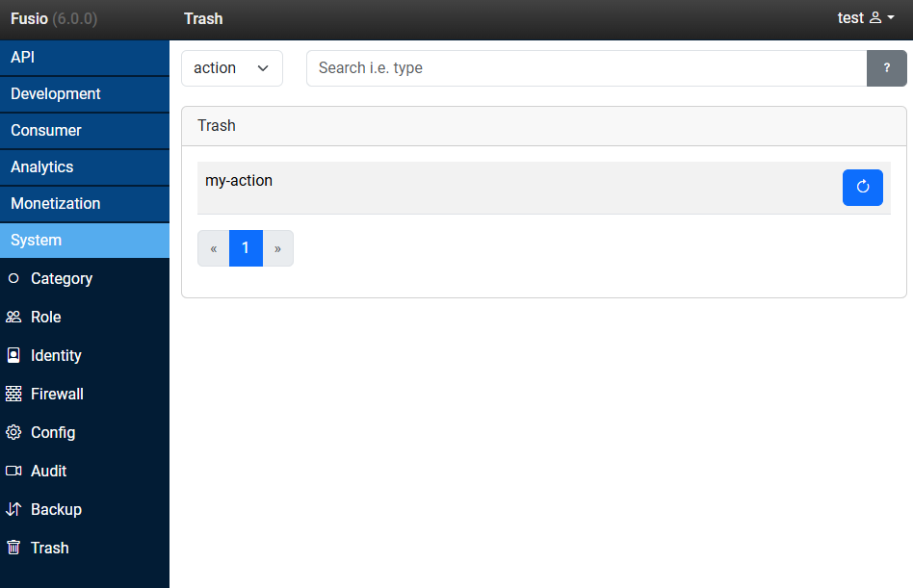Click the Role people icon
The width and height of the screenshot is (913, 588).
click(13, 317)
